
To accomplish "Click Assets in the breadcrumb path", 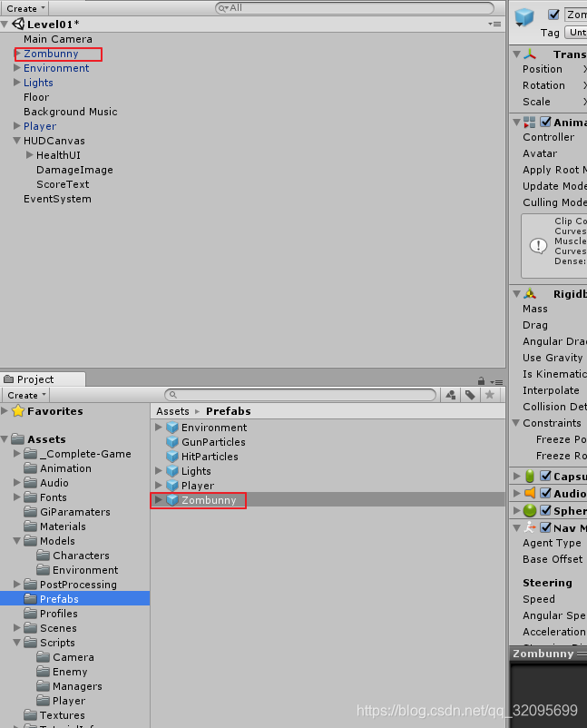I will click(172, 411).
